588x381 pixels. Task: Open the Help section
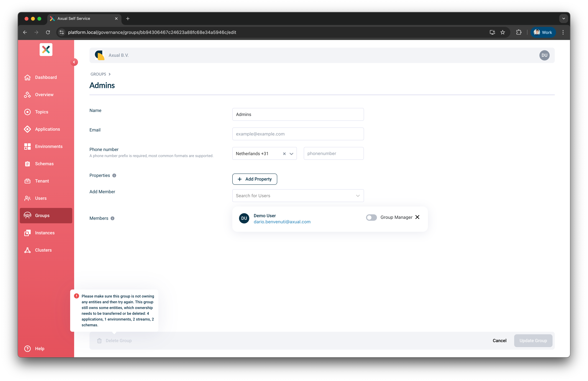coord(39,349)
